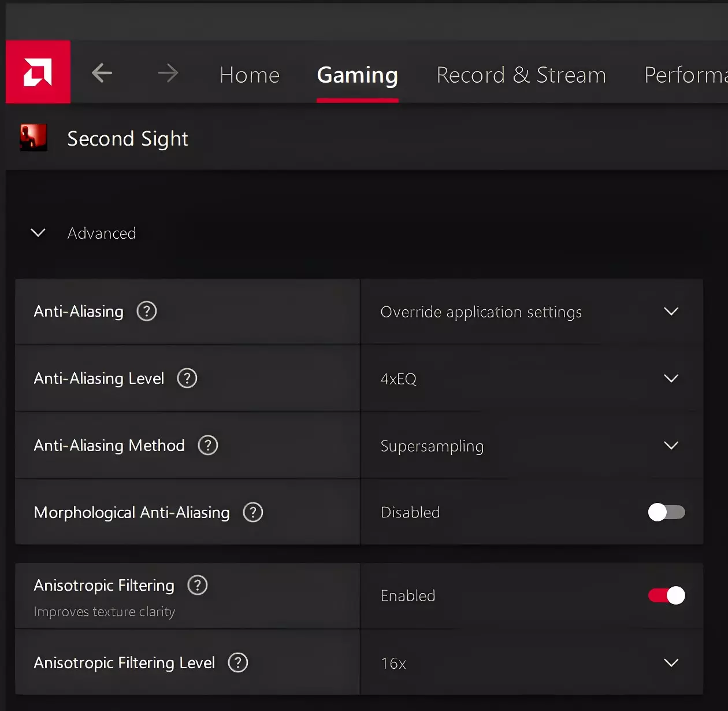Enable Morphological Anti-Aliasing toggle
Screen dimensions: 728x711
(x=666, y=512)
